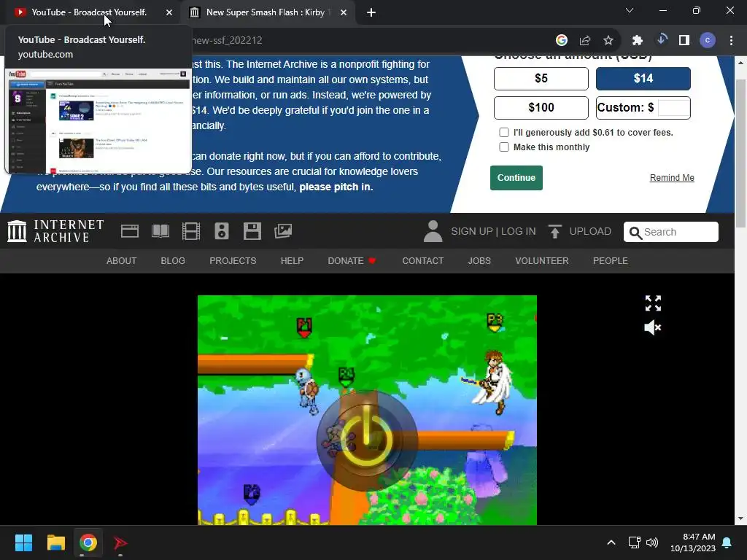
Task: Start the emulator with the power button
Action: tap(367, 440)
